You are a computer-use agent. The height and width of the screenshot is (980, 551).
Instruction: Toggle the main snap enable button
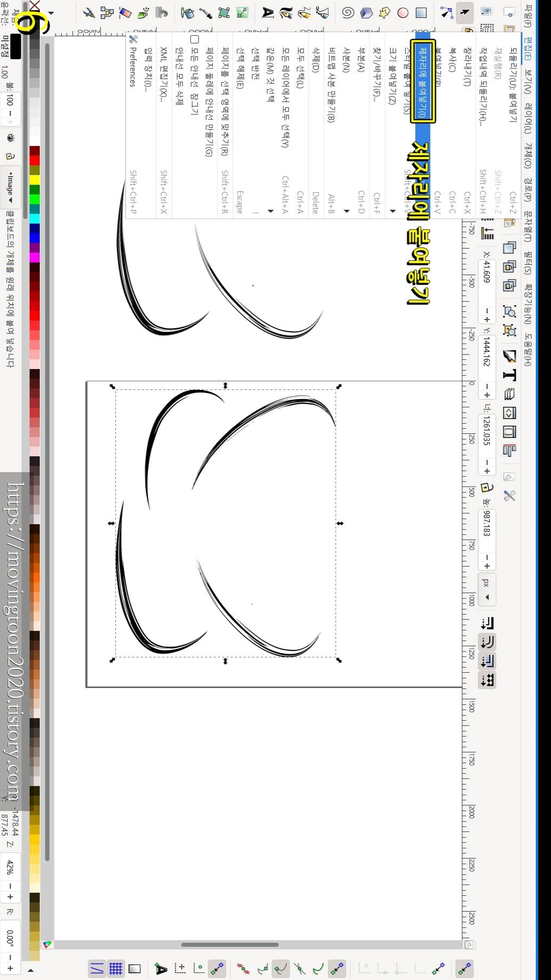tap(464, 968)
